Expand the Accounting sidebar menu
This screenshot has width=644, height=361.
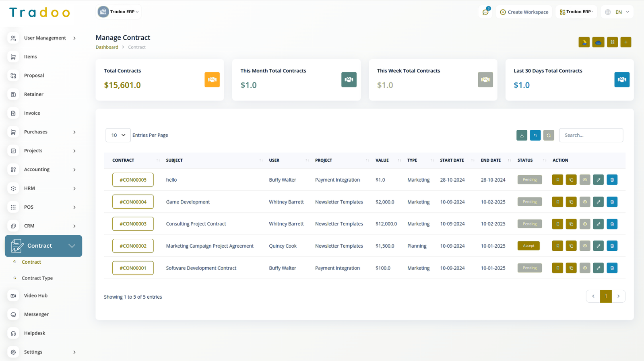coord(43,170)
